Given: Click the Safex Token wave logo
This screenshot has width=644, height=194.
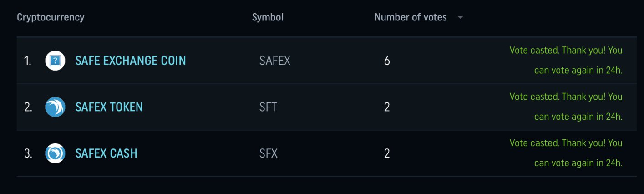Looking at the screenshot, I should [55, 107].
